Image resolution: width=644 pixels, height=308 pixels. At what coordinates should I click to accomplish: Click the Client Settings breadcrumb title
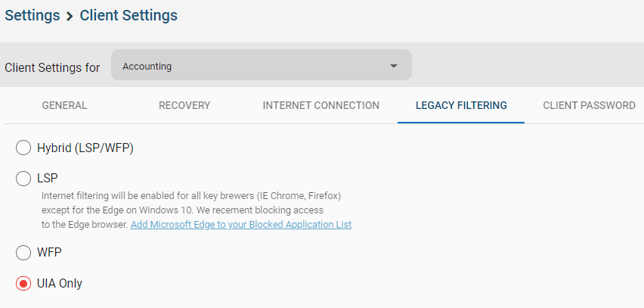tap(128, 16)
